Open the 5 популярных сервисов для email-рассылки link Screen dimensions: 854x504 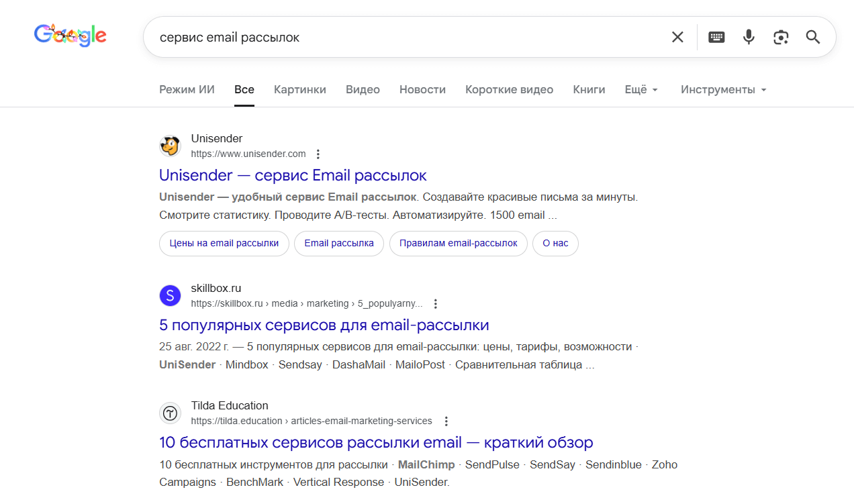324,325
